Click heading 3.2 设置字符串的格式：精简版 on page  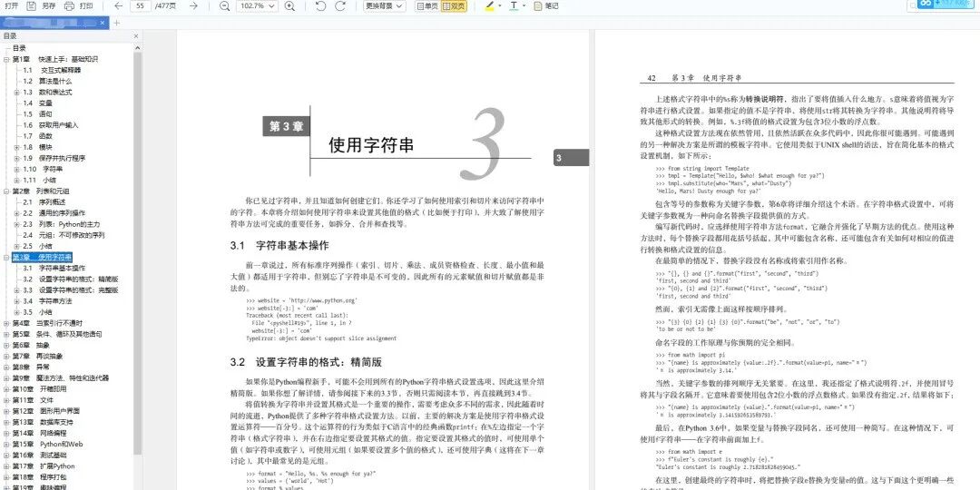(x=306, y=362)
